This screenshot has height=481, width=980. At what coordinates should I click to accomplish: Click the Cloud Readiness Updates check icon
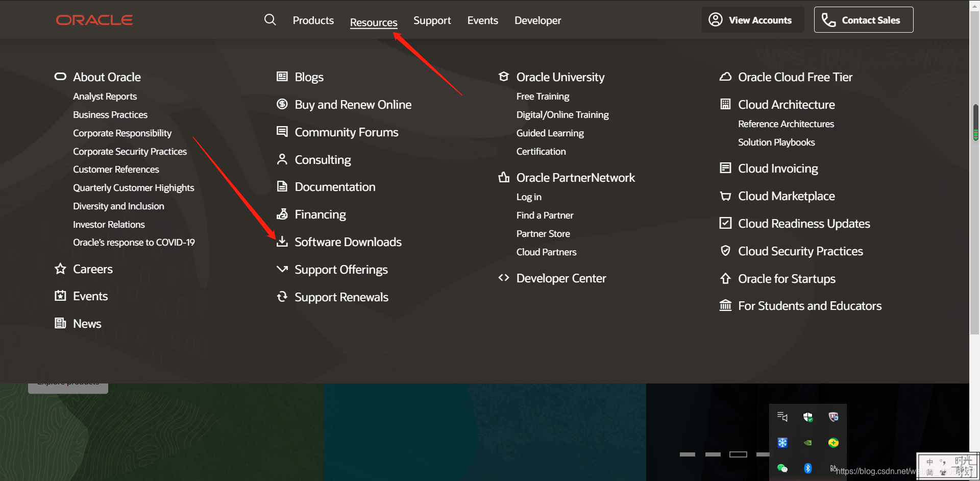pos(725,223)
